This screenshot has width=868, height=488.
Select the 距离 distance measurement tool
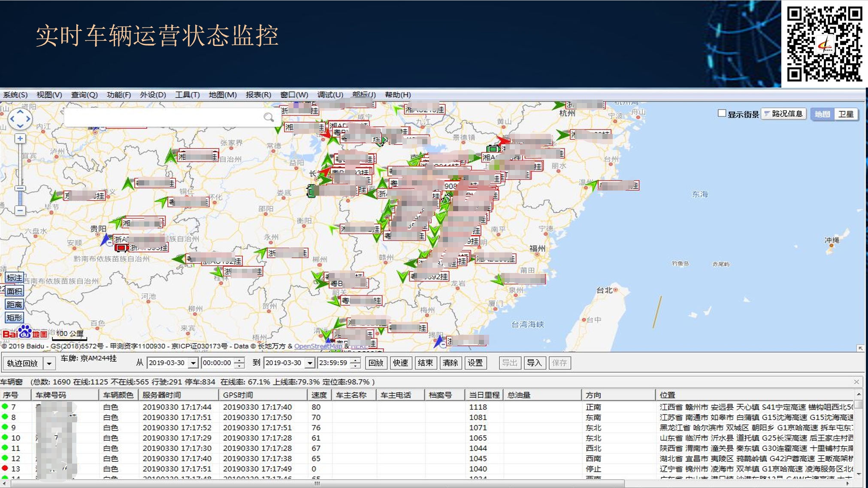(14, 304)
